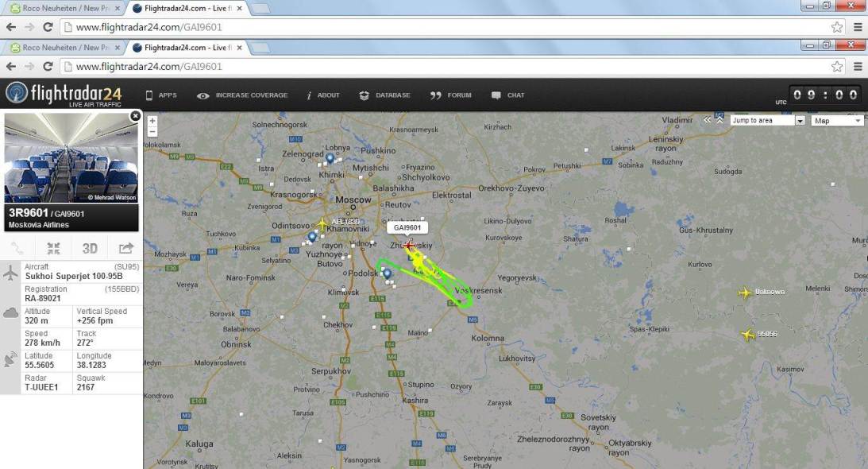The width and height of the screenshot is (868, 469).
Task: Click the four inward arrows icon in flight panel
Action: [x=54, y=248]
